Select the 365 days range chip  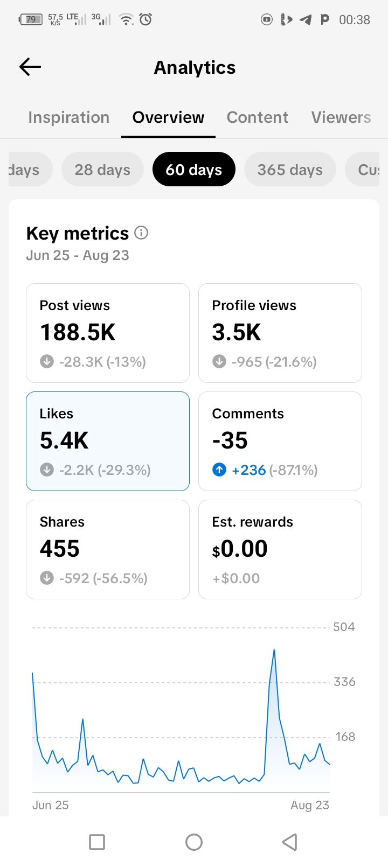(x=290, y=170)
